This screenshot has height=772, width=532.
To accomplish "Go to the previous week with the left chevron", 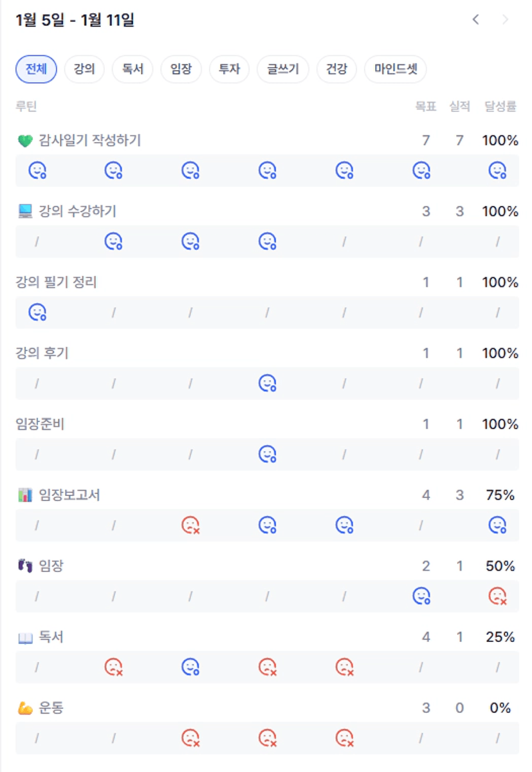I will point(475,20).
